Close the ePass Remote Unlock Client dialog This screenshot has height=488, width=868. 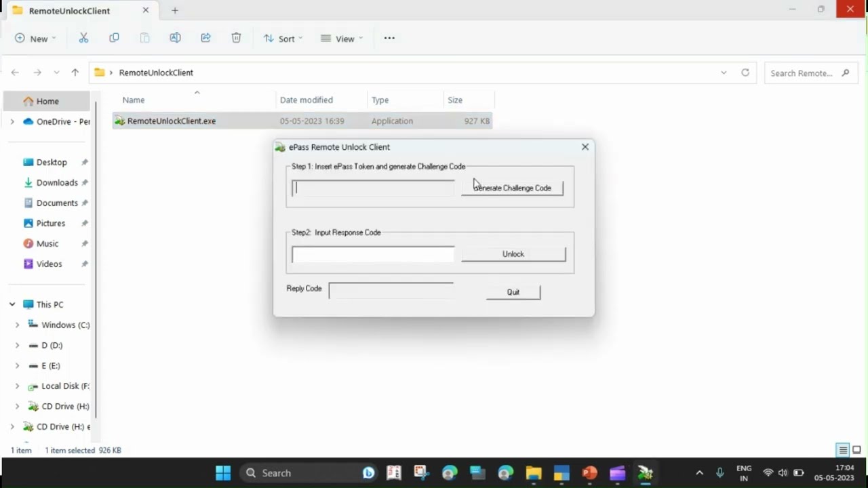(585, 146)
